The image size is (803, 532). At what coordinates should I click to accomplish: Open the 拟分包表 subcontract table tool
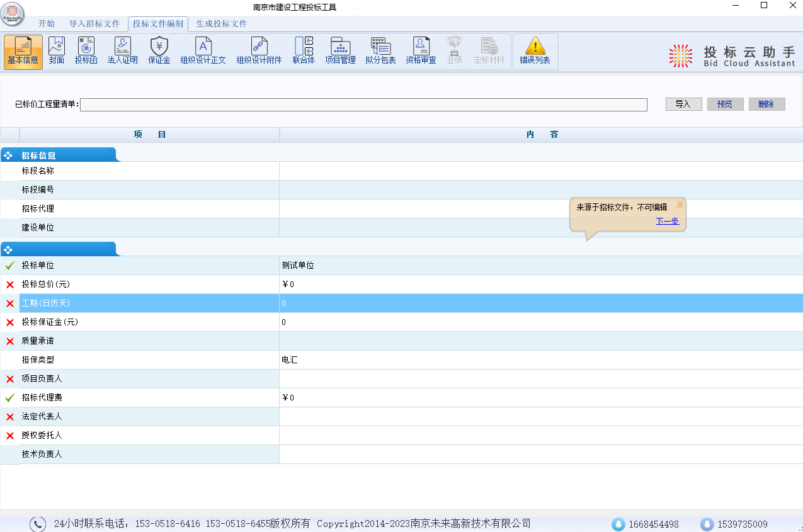(380, 52)
